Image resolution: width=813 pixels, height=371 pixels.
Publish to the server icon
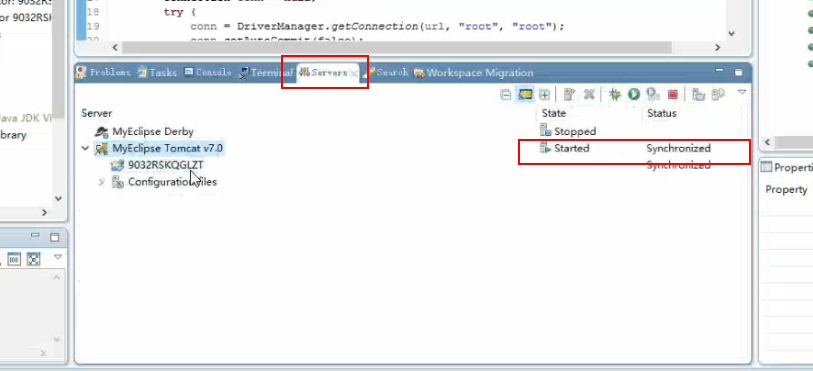coord(698,94)
